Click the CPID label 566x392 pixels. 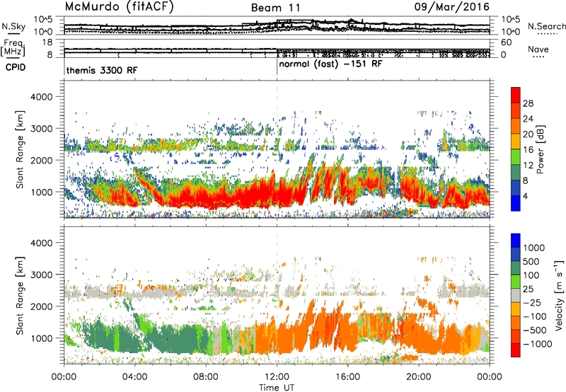[15, 67]
